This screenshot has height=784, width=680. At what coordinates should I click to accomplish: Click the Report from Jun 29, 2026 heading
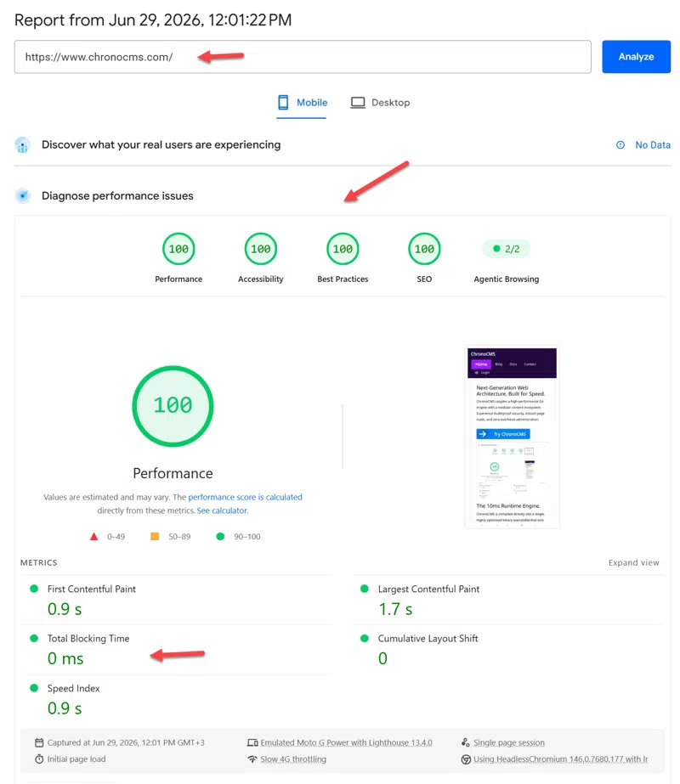[153, 20]
